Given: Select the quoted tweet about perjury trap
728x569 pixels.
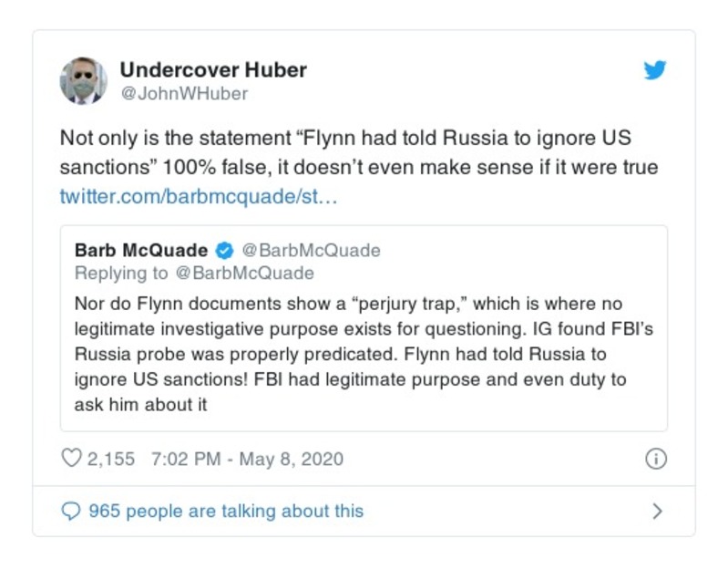Looking at the screenshot, I should click(x=364, y=354).
